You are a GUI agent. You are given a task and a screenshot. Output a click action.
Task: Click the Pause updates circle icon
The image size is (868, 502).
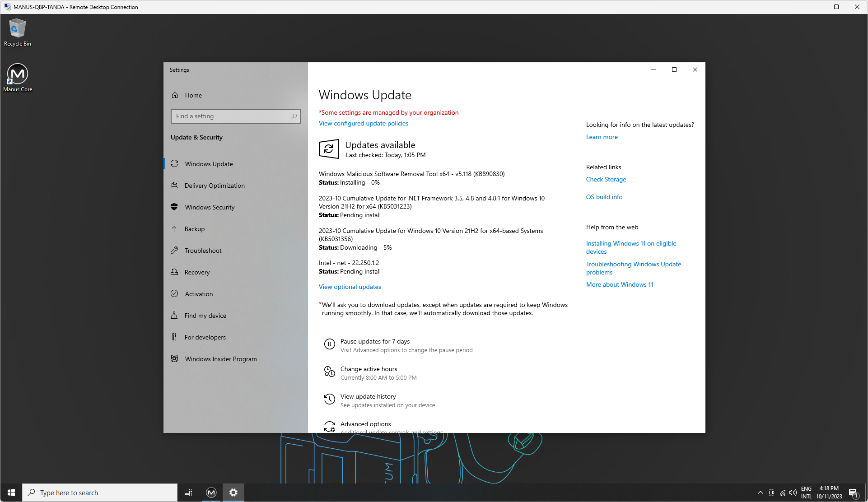(329, 344)
